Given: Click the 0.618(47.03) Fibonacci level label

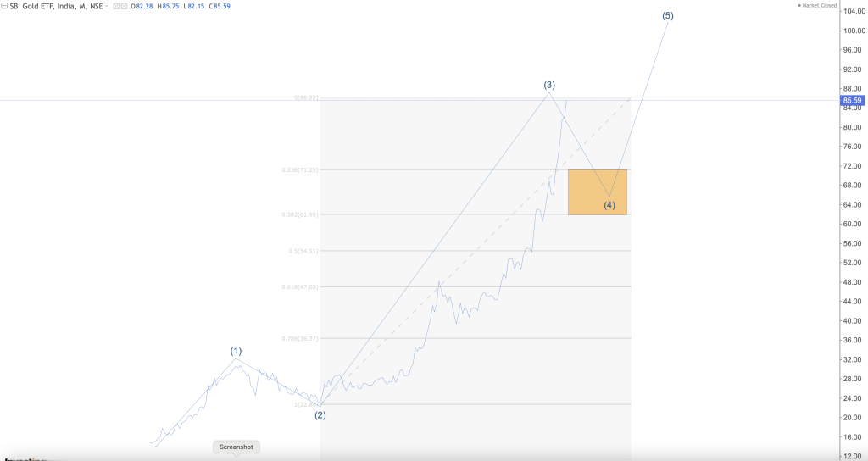Looking at the screenshot, I should 299,286.
